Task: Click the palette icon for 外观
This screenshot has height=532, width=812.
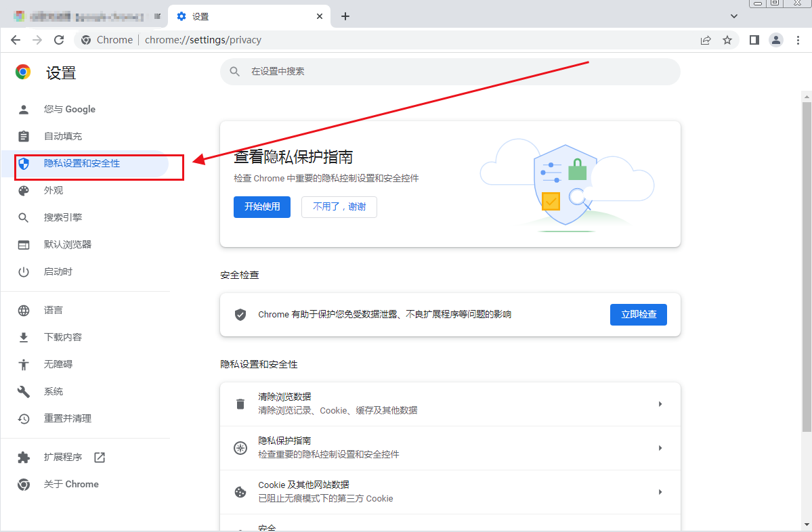Action: pyautogui.click(x=24, y=190)
